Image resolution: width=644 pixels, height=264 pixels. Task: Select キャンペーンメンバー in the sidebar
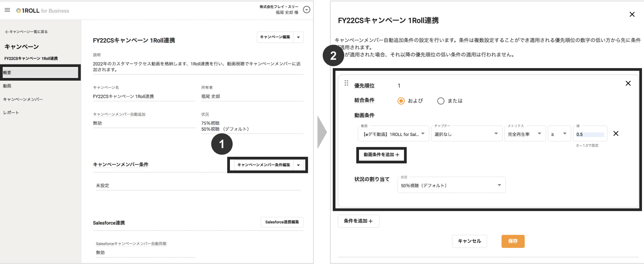(x=23, y=99)
